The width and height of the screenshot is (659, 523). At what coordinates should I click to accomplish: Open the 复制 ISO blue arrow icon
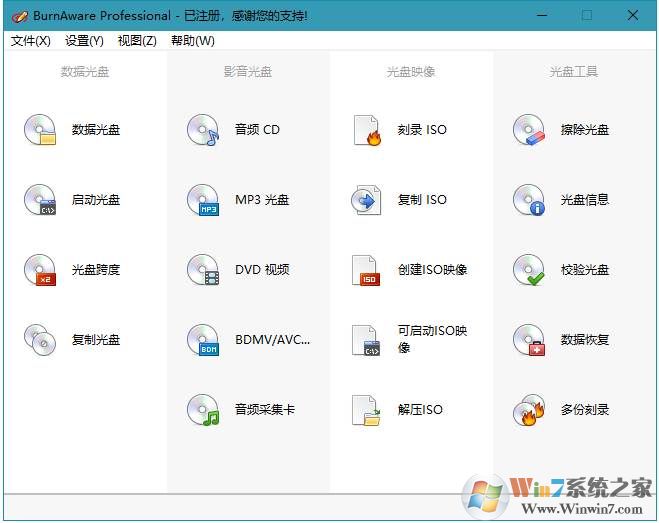(x=366, y=200)
